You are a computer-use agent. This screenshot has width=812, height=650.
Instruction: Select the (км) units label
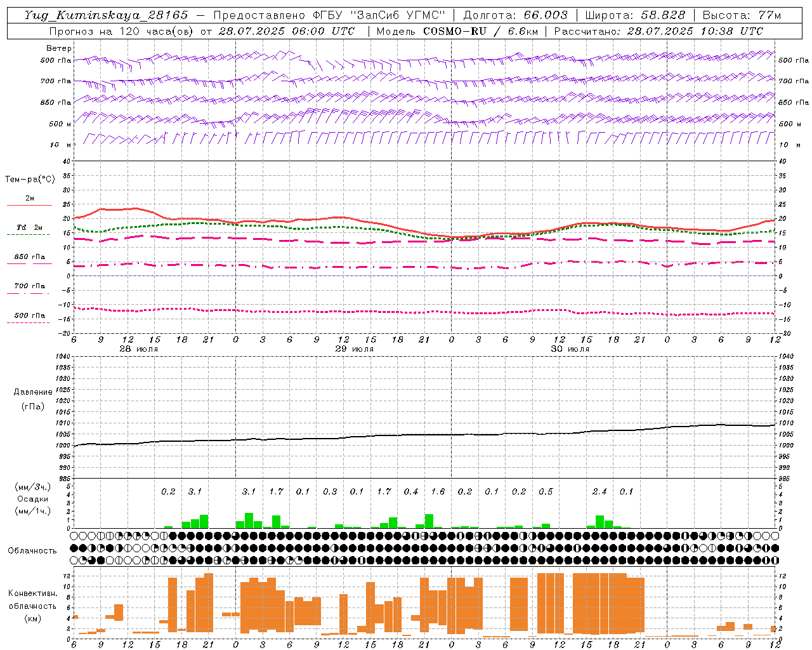coord(32,618)
